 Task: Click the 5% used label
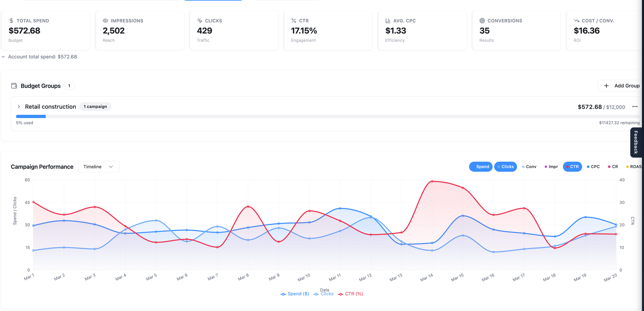(24, 123)
